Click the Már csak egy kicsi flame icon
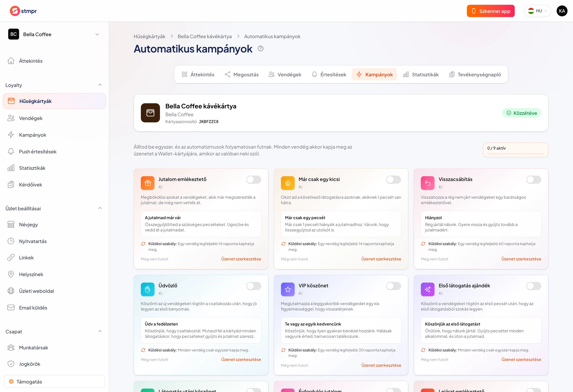The width and height of the screenshot is (573, 392). [288, 183]
